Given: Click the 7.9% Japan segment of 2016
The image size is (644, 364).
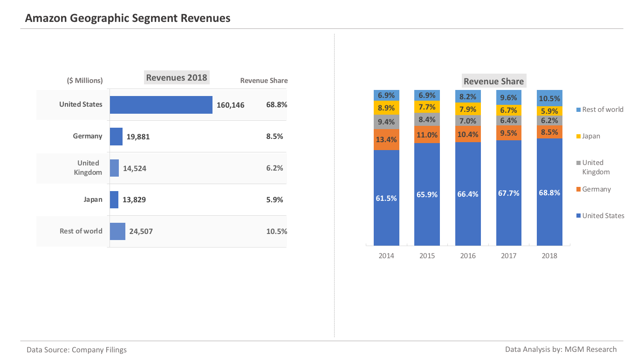Looking at the screenshot, I should [x=468, y=109].
